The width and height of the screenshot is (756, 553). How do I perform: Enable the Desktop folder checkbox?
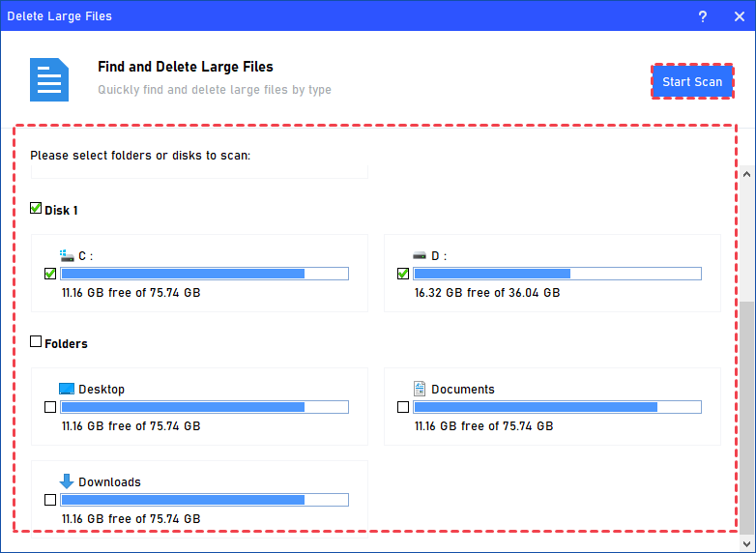(50, 407)
